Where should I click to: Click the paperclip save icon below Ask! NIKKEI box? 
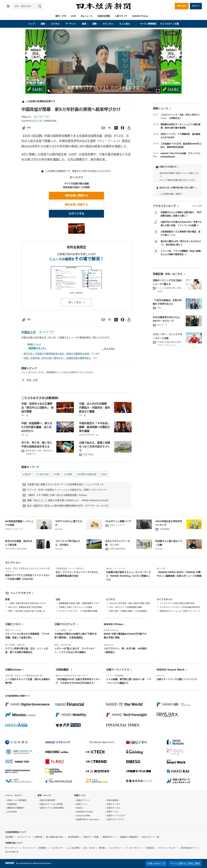pyautogui.click(x=24, y=320)
